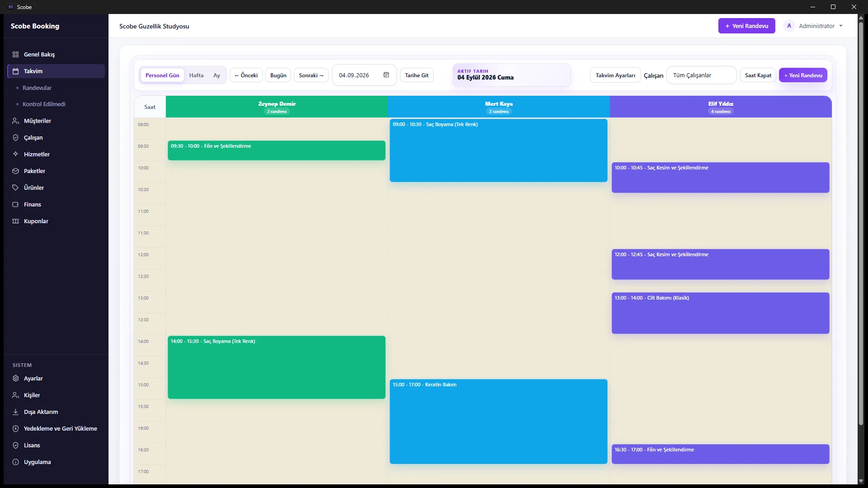This screenshot has height=488, width=868.
Task: Open Takvim Ayarları settings
Action: (x=615, y=75)
